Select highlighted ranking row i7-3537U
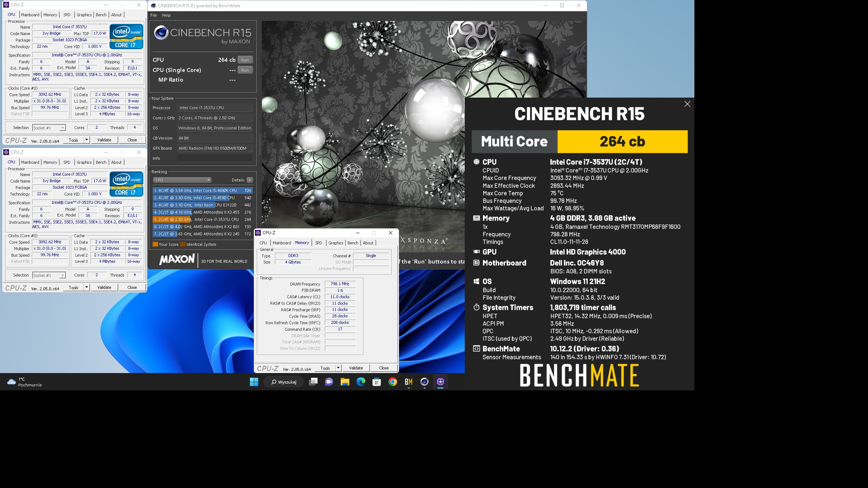This screenshot has height=488, width=868. tap(203, 219)
